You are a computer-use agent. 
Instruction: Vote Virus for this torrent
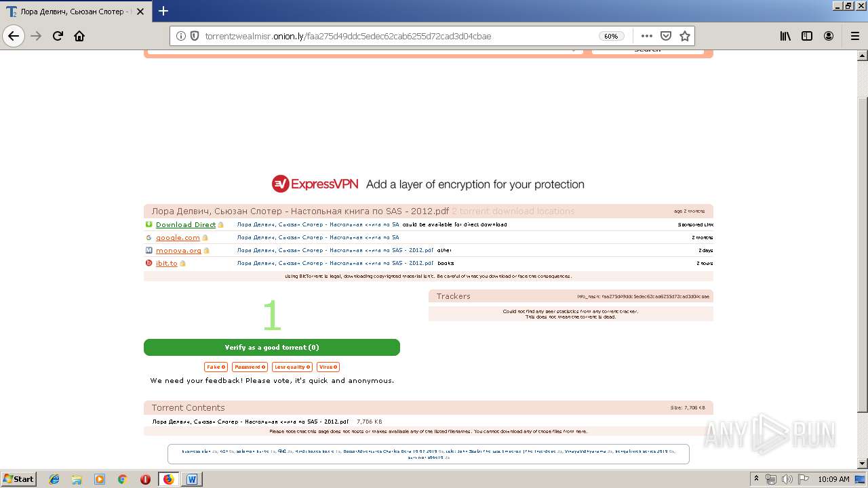328,367
